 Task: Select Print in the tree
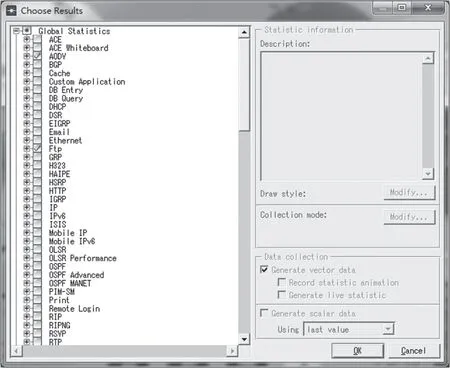click(x=59, y=300)
